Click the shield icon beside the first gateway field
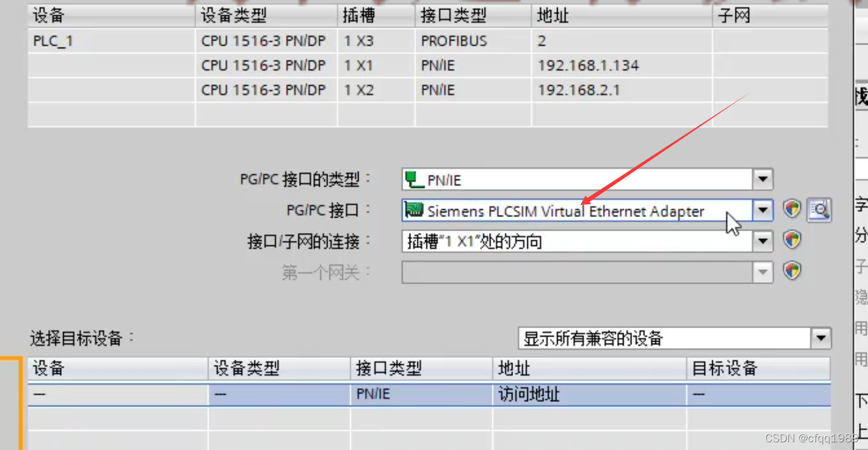The image size is (868, 450). click(x=792, y=272)
